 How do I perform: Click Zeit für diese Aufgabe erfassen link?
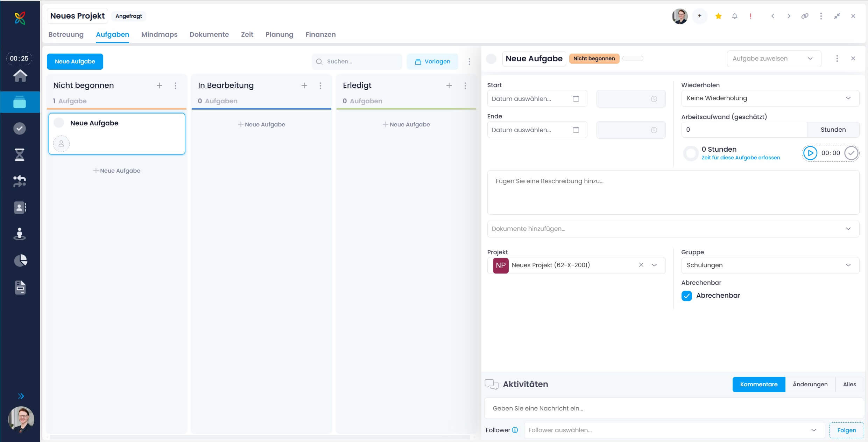(741, 158)
